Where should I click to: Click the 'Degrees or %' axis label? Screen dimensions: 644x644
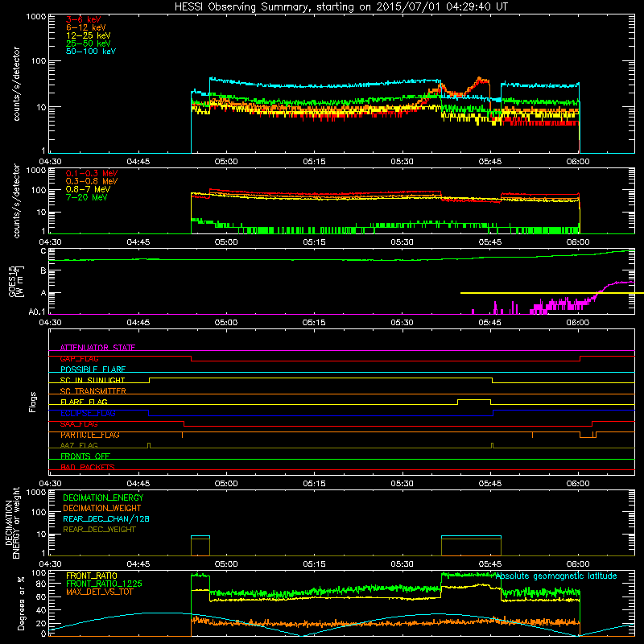coord(21,603)
